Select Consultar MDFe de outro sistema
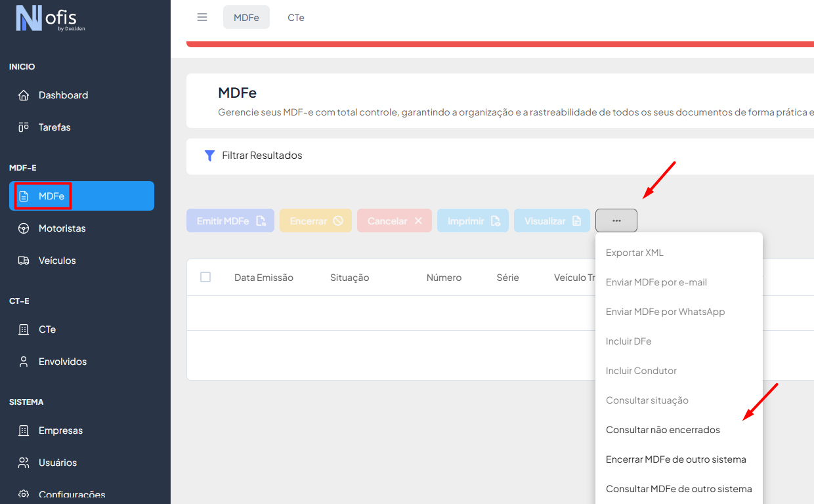The height and width of the screenshot is (504, 814). tap(678, 489)
